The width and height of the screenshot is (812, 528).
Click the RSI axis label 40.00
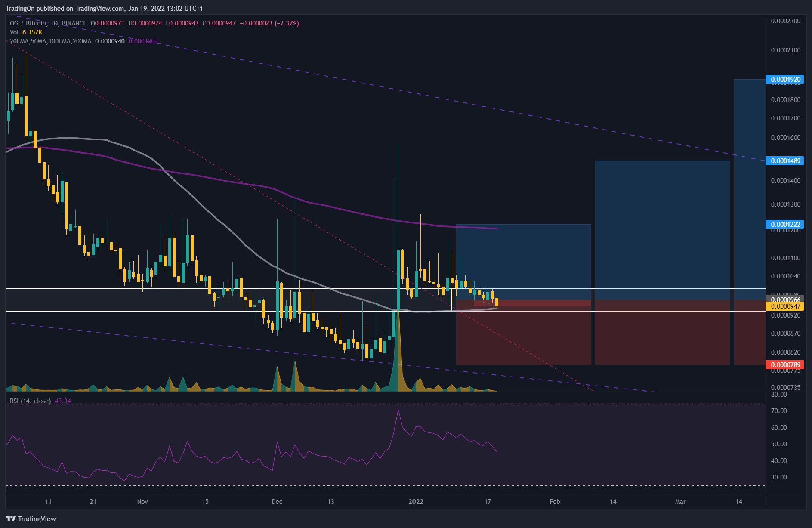coord(779,461)
